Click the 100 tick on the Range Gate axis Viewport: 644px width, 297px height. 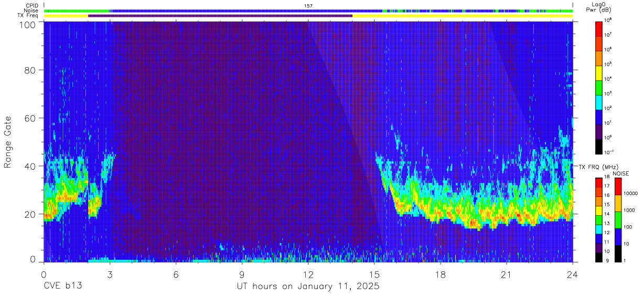point(28,25)
